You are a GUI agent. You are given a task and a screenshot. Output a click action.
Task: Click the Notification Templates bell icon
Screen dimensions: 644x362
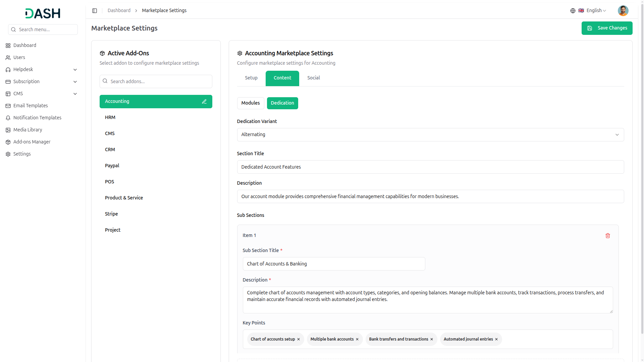pyautogui.click(x=8, y=118)
